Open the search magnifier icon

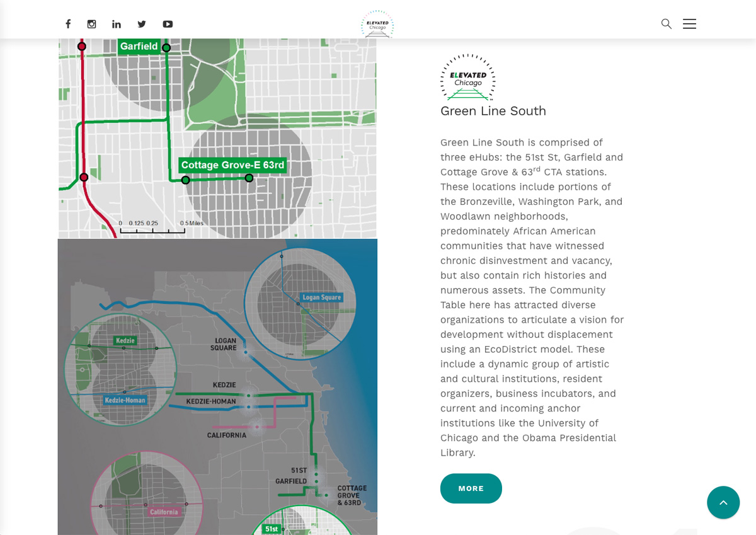coord(666,24)
